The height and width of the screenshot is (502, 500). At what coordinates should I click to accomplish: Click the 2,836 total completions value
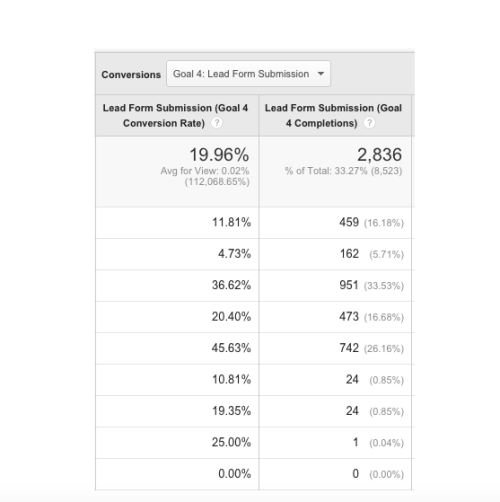(379, 155)
